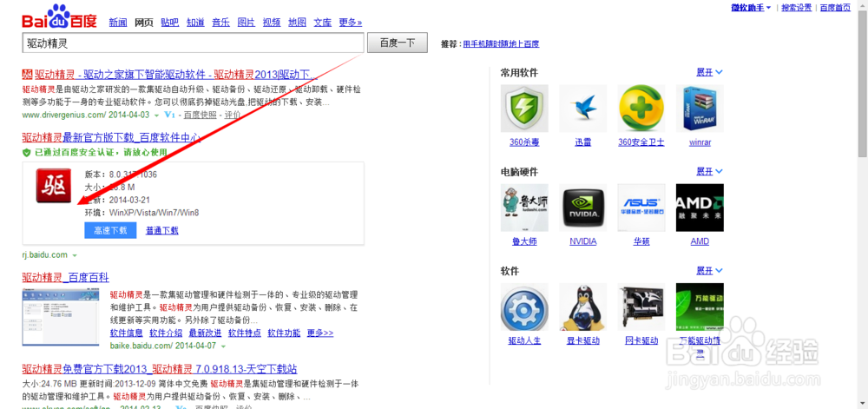Viewport: 868px width, 409px height.
Task: Open the 迅雷 bird icon
Action: (583, 109)
